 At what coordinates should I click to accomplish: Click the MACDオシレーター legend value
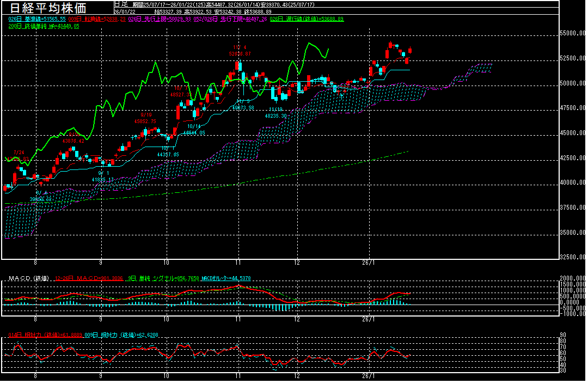[x=226, y=278]
